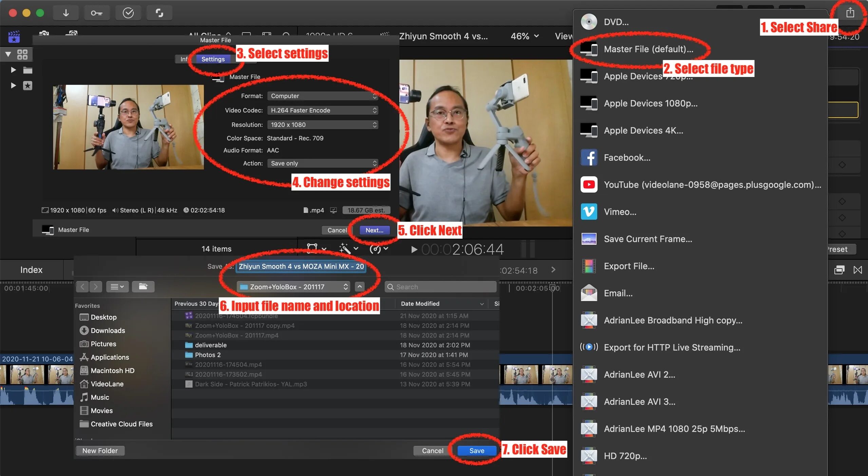Click the new folder icon in save dialog
Image resolution: width=868 pixels, height=476 pixels.
(x=143, y=287)
